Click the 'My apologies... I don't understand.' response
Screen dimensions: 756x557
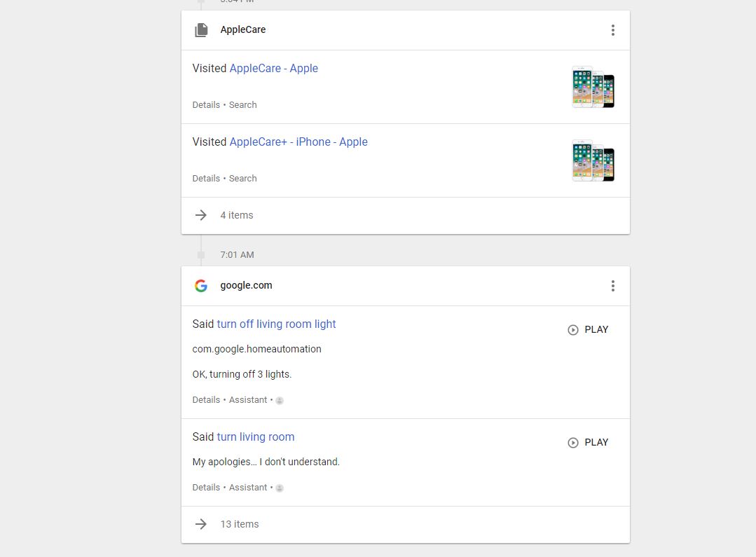click(x=266, y=462)
